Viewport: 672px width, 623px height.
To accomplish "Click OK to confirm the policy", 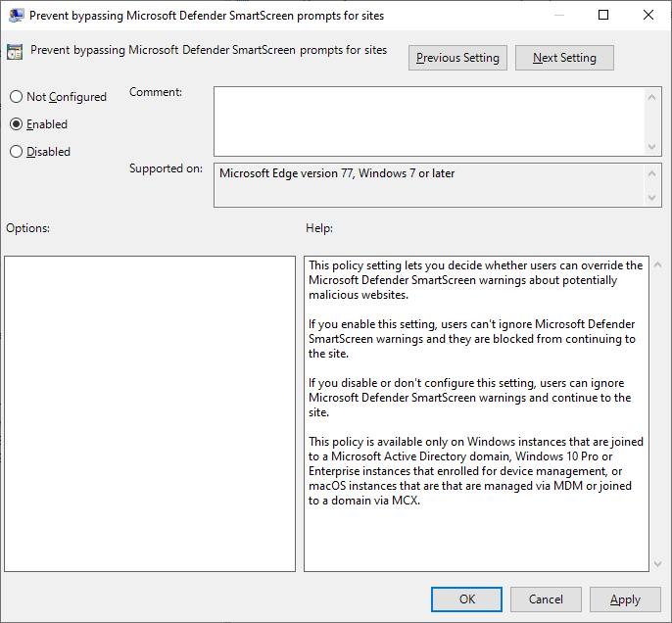I will 466,599.
